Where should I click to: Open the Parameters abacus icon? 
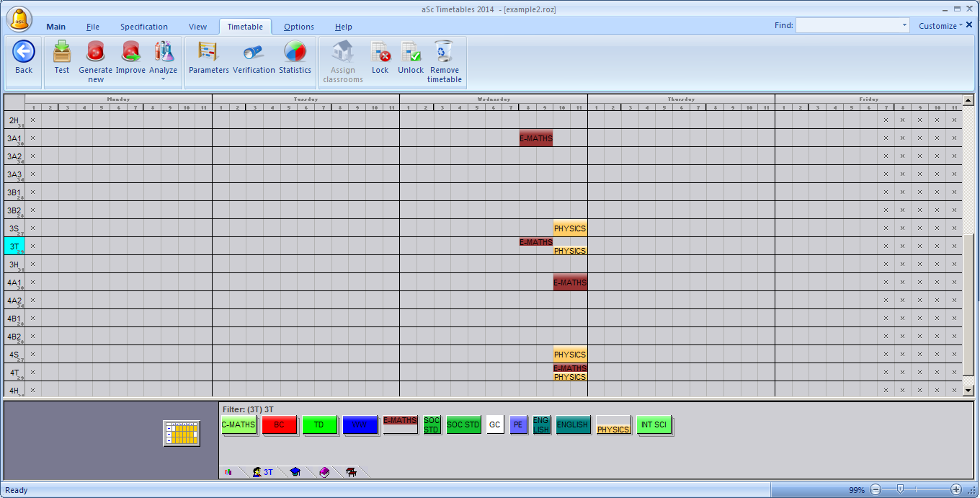click(x=208, y=53)
